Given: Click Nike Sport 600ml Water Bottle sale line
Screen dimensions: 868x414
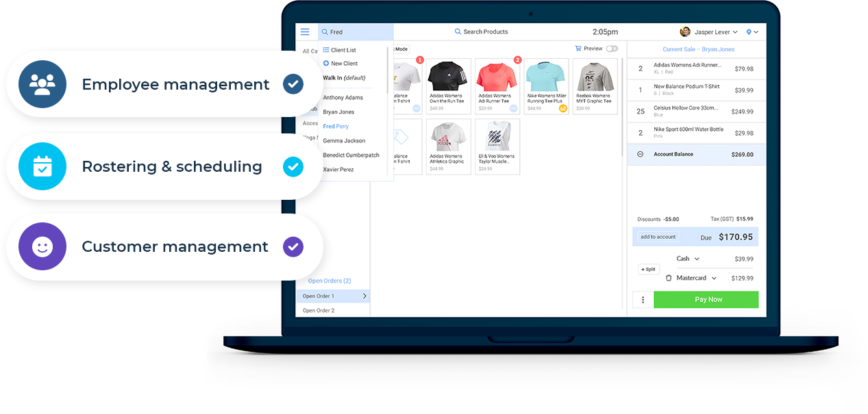Looking at the screenshot, I should (x=696, y=133).
